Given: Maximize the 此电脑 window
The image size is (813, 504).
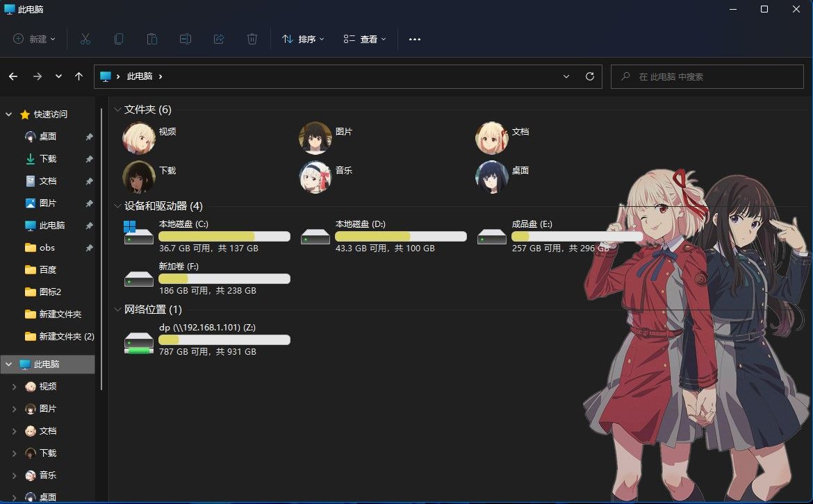Looking at the screenshot, I should 764,9.
